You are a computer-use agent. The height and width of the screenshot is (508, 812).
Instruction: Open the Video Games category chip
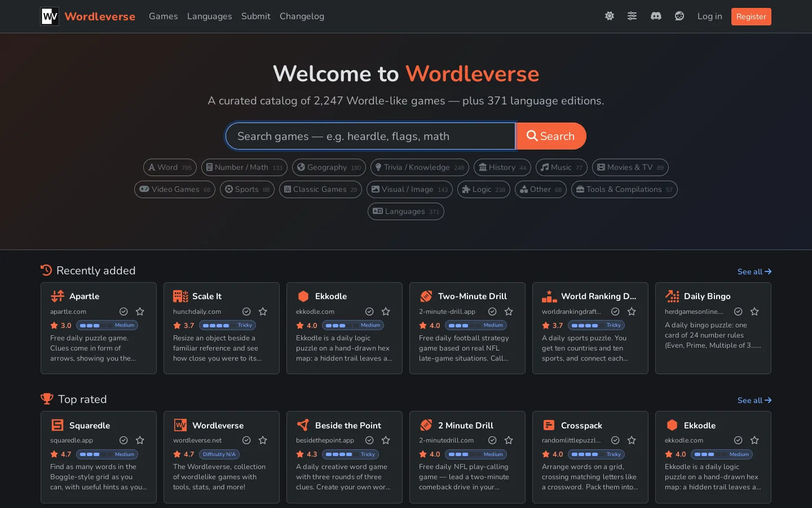click(x=175, y=190)
